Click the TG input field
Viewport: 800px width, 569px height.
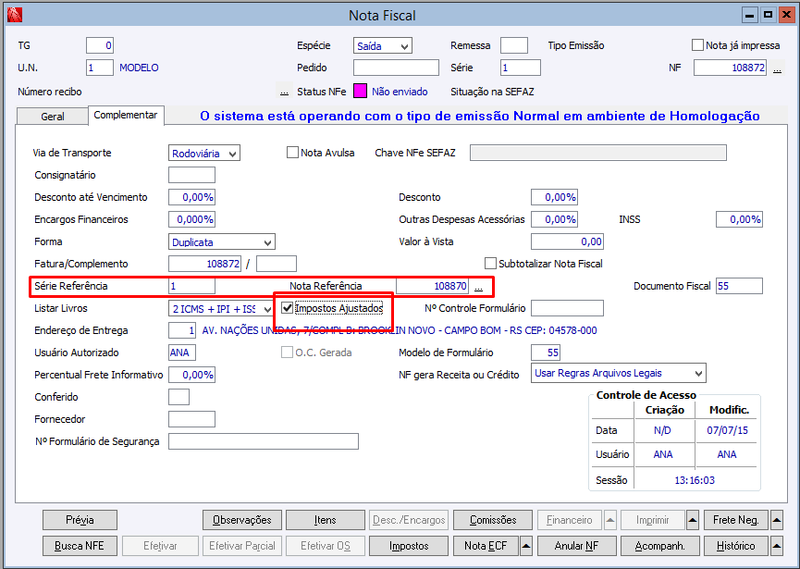99,45
